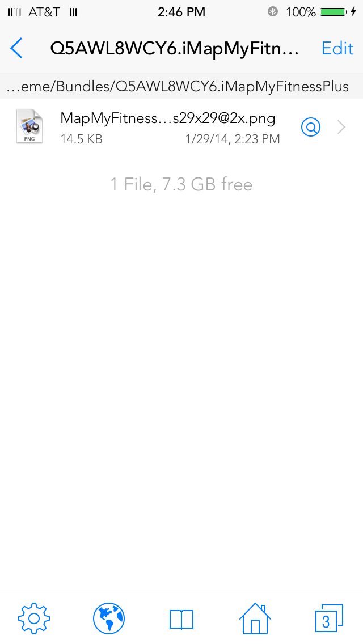This screenshot has width=363, height=644.
Task: Tap the Q5AWL8WCY6.iMapMyFitn… title
Action: (174, 48)
